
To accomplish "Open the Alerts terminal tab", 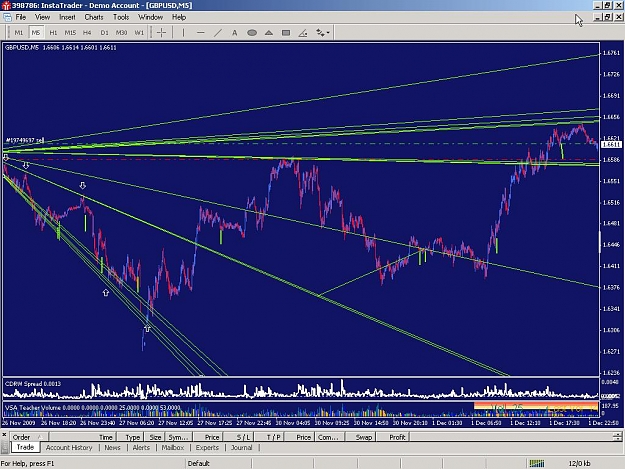I will click(x=141, y=447).
